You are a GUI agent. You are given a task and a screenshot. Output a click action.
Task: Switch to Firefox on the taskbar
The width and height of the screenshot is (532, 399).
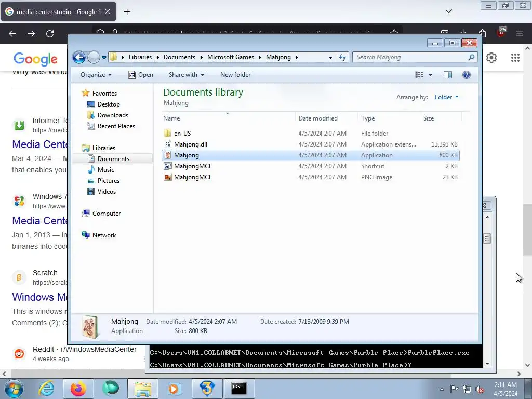pos(78,389)
